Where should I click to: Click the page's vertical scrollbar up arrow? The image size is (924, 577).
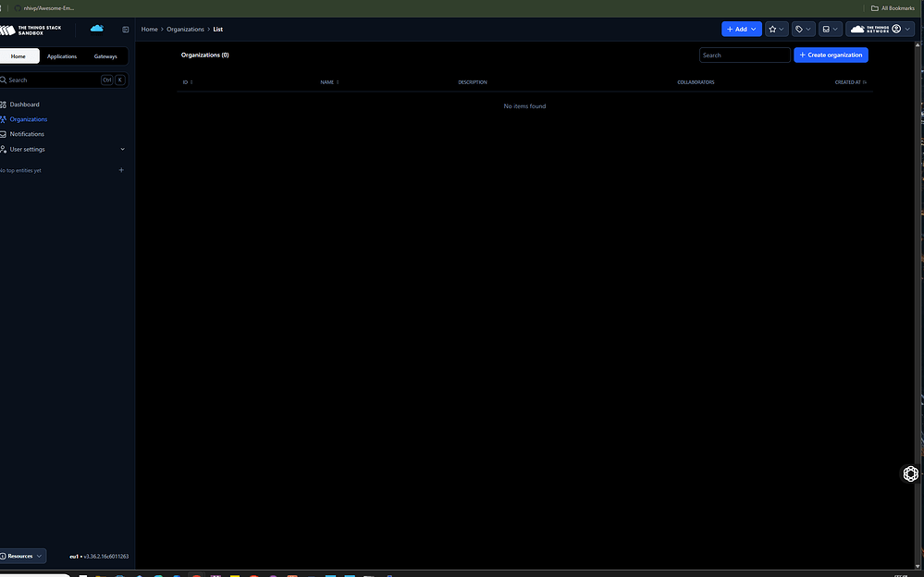[x=918, y=44]
